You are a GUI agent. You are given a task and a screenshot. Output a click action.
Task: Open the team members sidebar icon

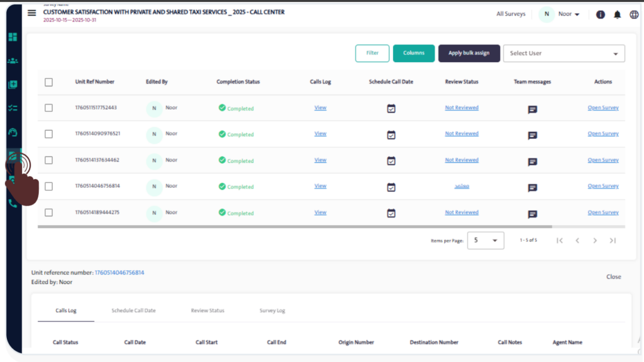click(x=13, y=61)
